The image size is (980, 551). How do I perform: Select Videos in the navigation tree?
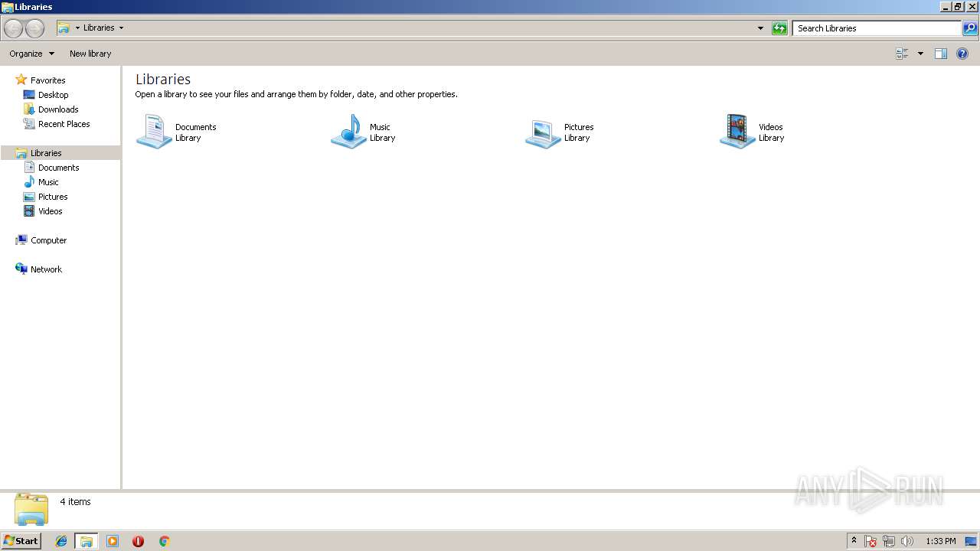50,211
